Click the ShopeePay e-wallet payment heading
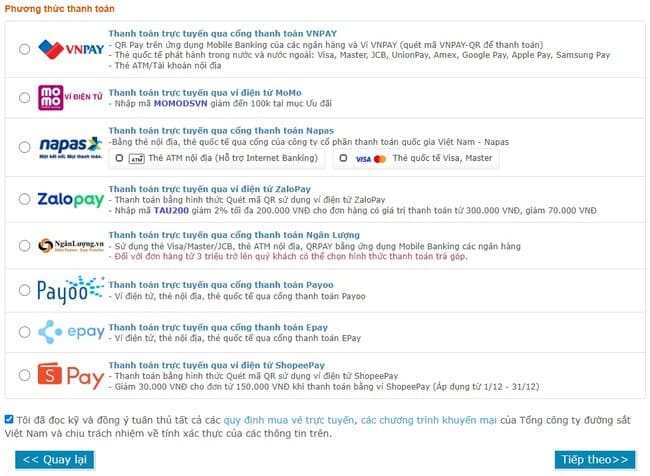 pos(216,365)
